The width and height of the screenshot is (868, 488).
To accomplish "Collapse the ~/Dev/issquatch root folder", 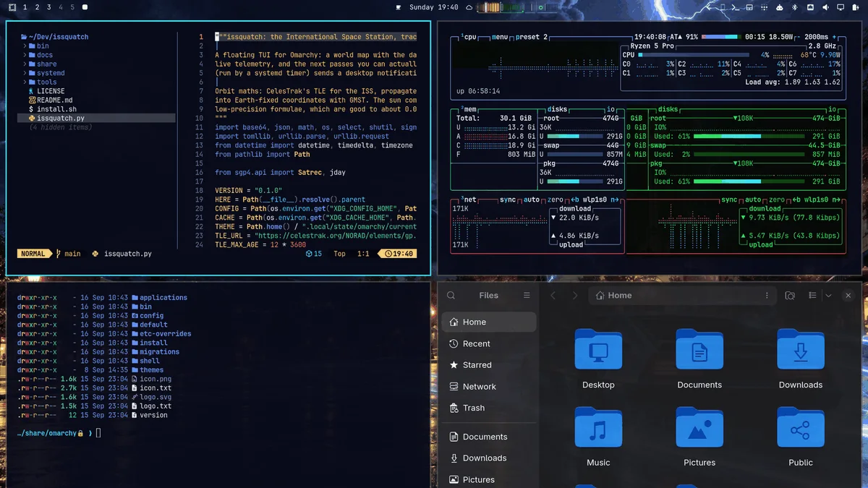I will point(54,37).
